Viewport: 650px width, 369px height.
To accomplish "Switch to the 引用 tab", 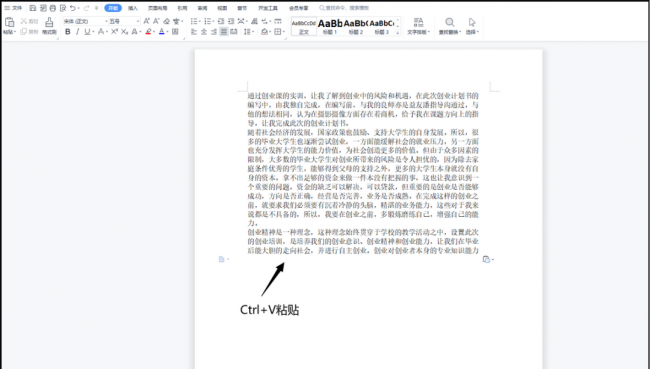I will [x=182, y=8].
